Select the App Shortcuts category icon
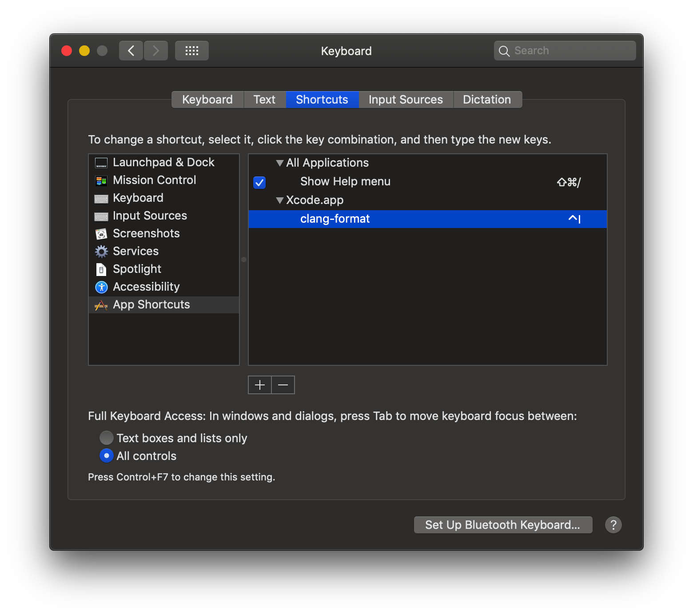The height and width of the screenshot is (616, 693). (101, 305)
